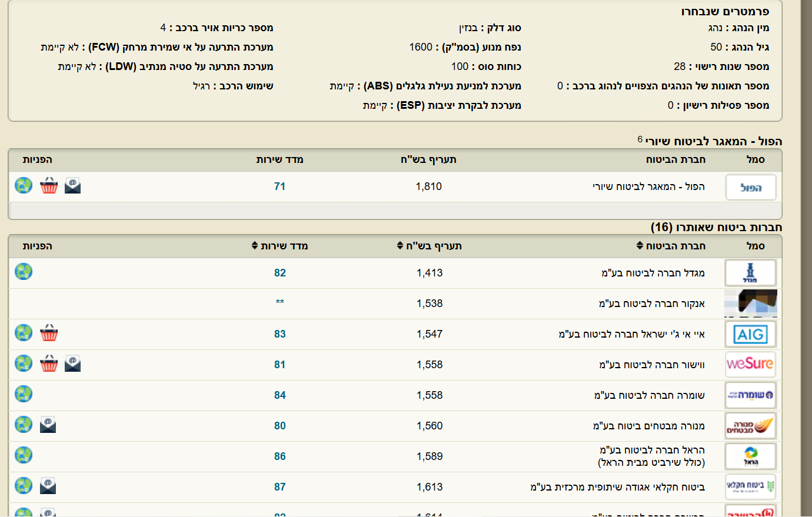This screenshot has width=812, height=517.
Task: Click service index 71 for הפול
Action: pyautogui.click(x=280, y=186)
